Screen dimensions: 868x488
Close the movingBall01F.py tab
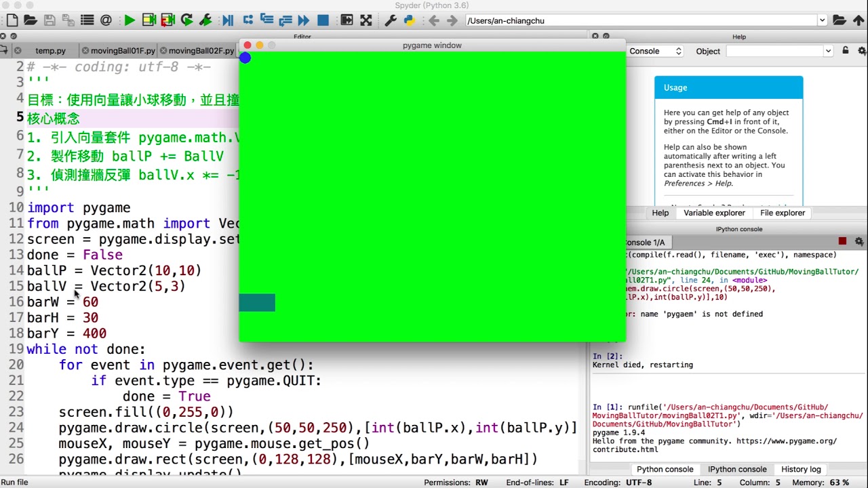click(x=85, y=51)
